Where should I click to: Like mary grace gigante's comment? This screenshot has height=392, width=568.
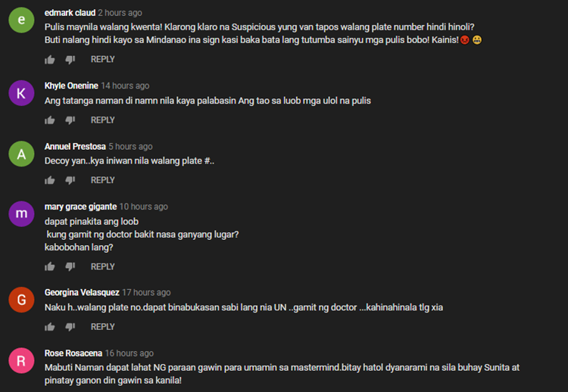(x=50, y=267)
